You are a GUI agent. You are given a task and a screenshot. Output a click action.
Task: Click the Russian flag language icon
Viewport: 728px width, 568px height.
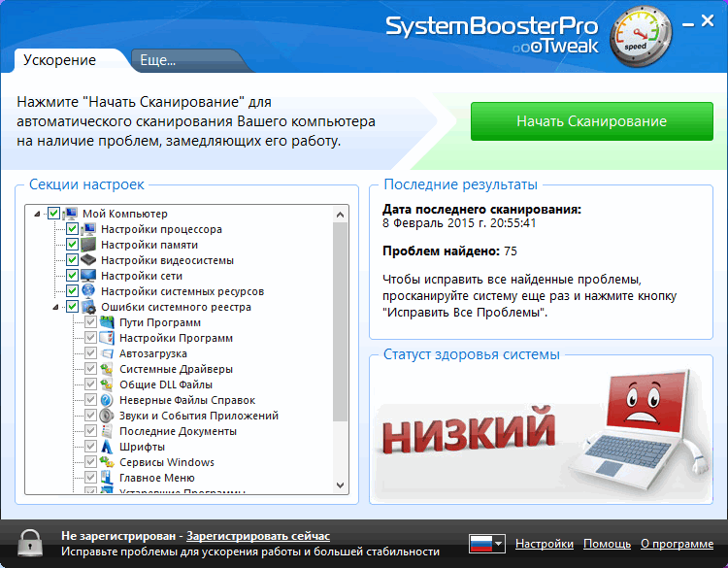480,544
